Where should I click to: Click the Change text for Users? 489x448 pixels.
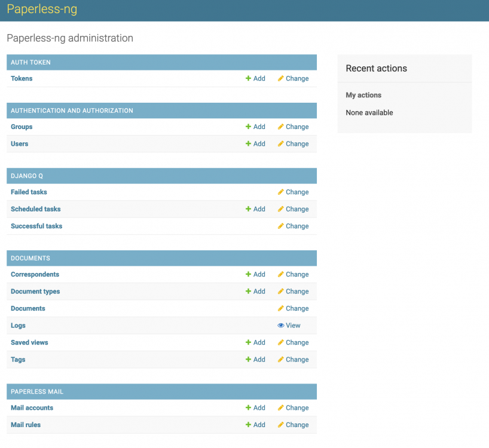[297, 143]
